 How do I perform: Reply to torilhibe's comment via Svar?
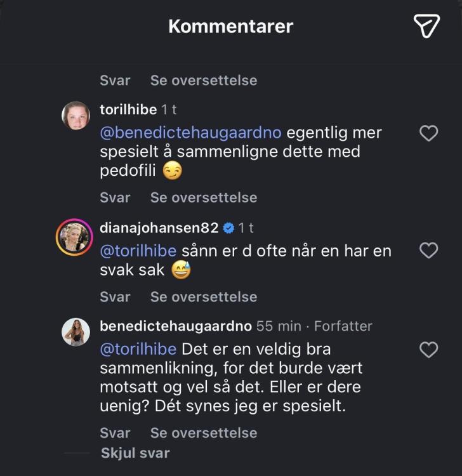115,197
